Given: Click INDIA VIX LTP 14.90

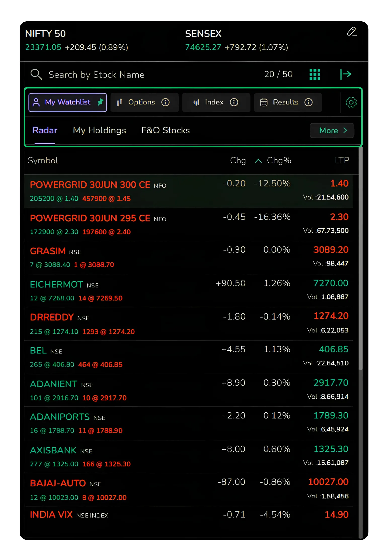Looking at the screenshot, I should click(x=336, y=515).
